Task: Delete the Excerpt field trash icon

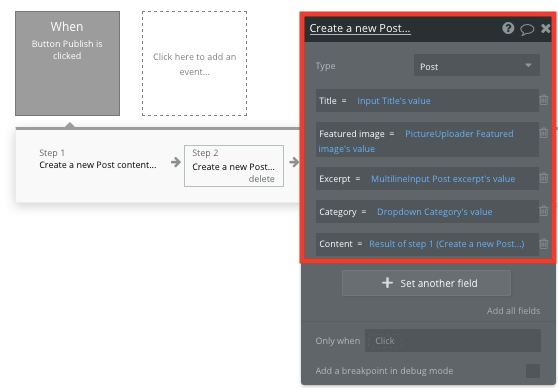Action: 543,178
